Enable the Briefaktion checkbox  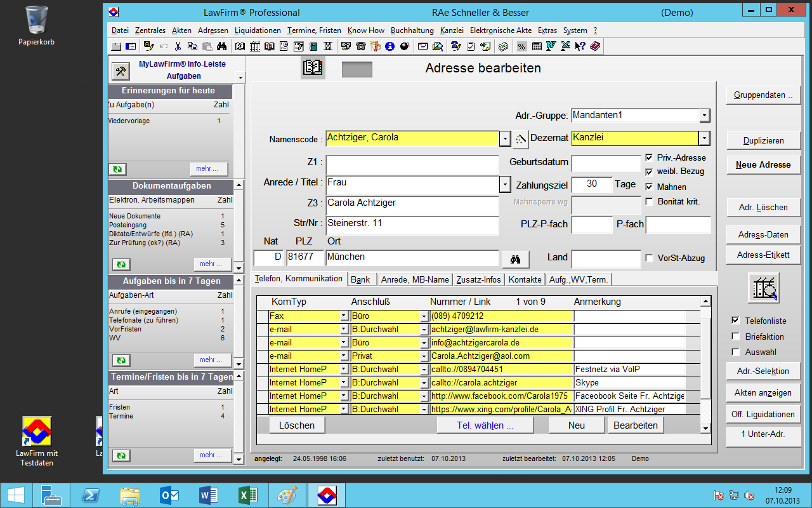(x=736, y=337)
